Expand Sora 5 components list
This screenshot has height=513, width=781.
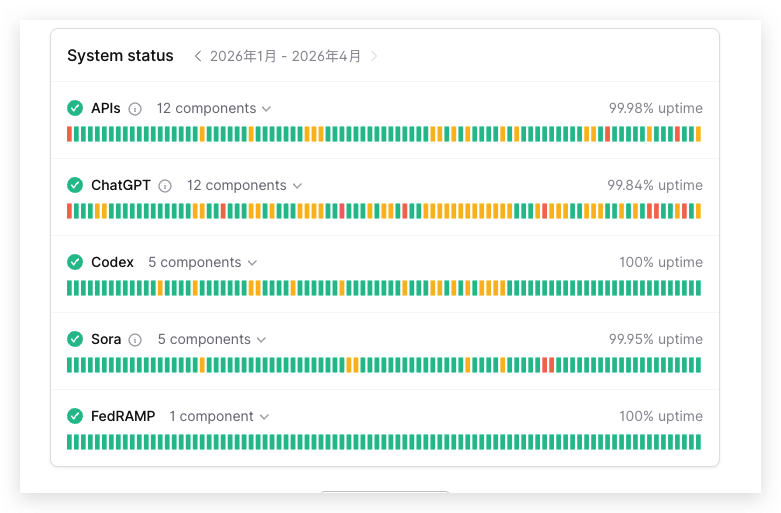(212, 340)
